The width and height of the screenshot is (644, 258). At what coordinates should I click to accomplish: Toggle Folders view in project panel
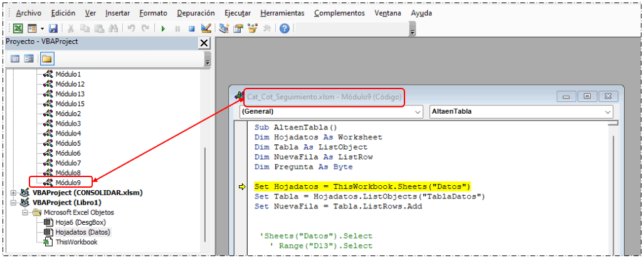(47, 59)
